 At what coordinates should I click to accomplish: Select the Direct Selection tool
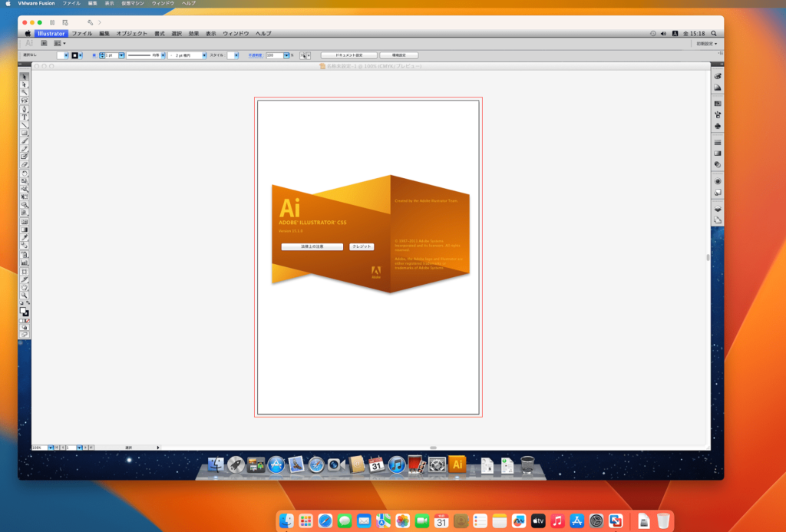(24, 84)
